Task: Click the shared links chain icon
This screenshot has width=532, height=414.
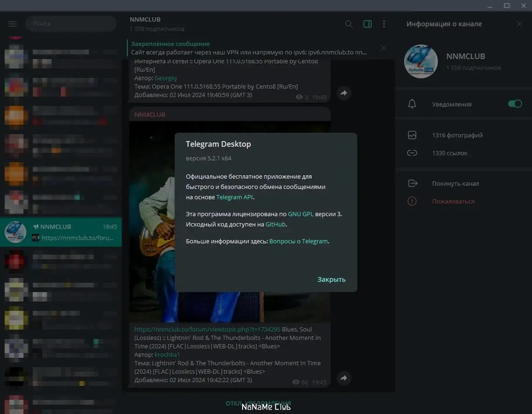Action: pyautogui.click(x=412, y=153)
